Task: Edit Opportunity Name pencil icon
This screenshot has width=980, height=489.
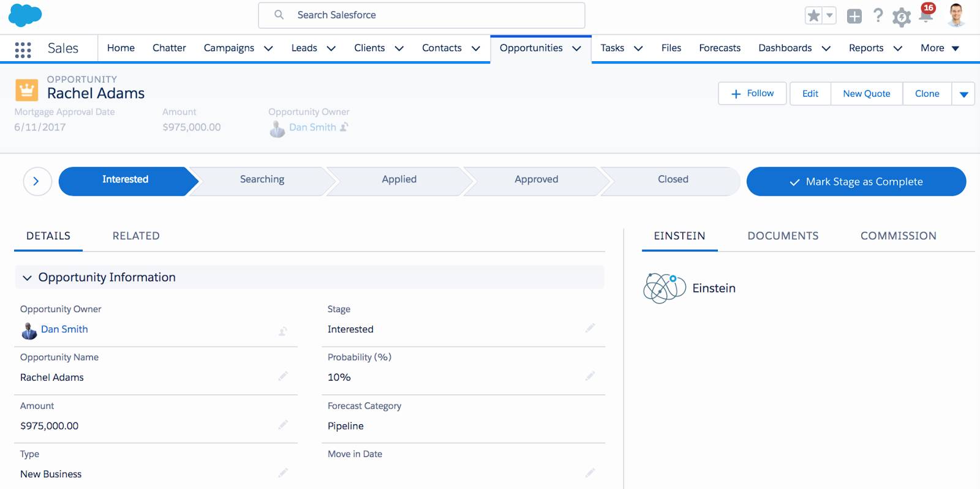Action: point(283,376)
